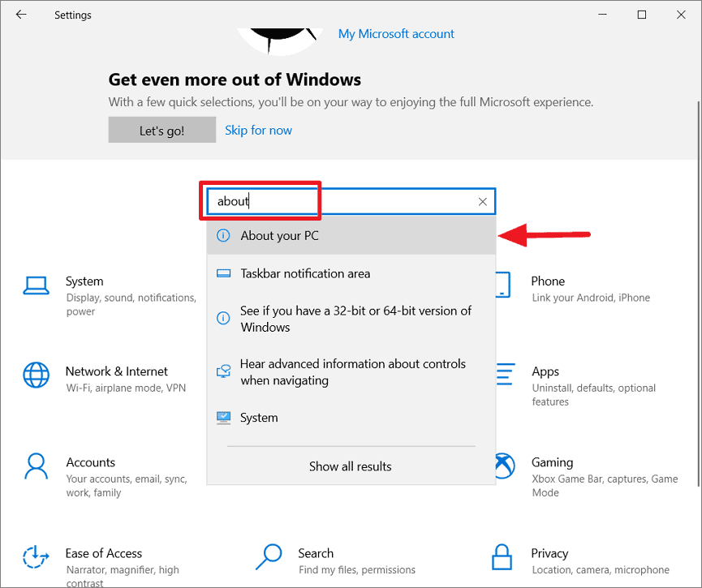This screenshot has width=702, height=588.
Task: Click the vertical scrollbar of Settings window
Action: pyautogui.click(x=699, y=294)
